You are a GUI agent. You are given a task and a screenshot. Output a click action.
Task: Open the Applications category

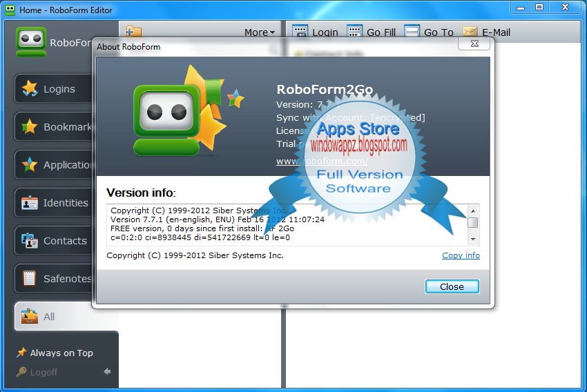tap(53, 164)
